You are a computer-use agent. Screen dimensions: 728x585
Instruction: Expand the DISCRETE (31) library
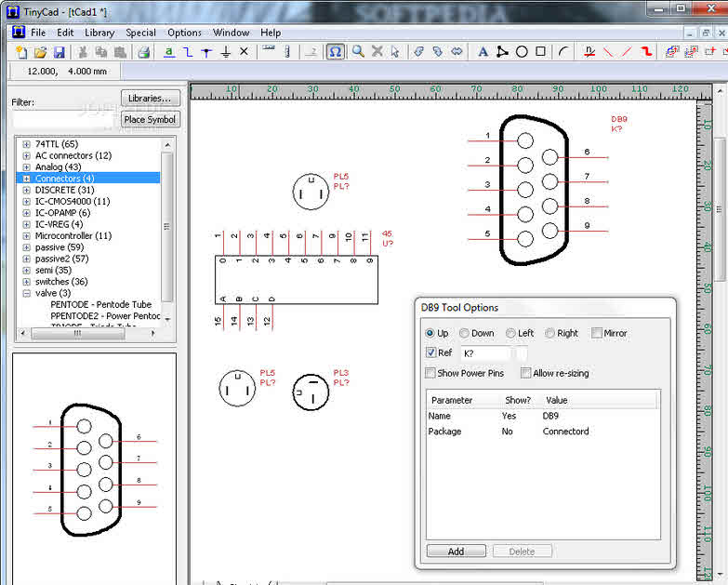[26, 190]
